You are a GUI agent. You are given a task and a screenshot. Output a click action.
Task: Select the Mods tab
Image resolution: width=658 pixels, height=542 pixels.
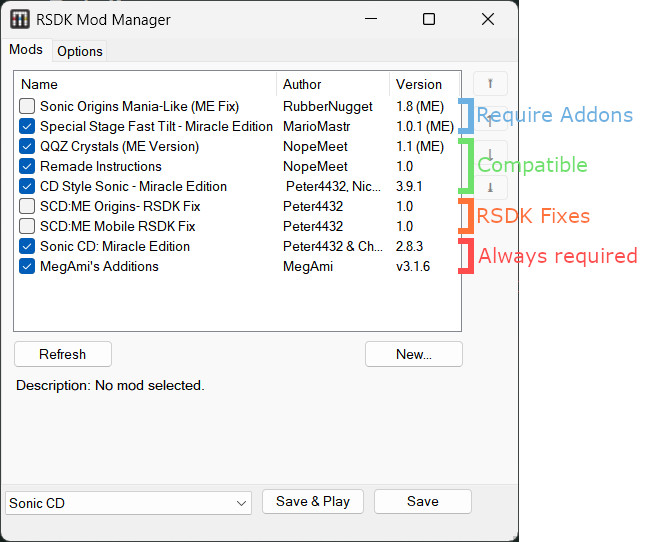pos(26,50)
